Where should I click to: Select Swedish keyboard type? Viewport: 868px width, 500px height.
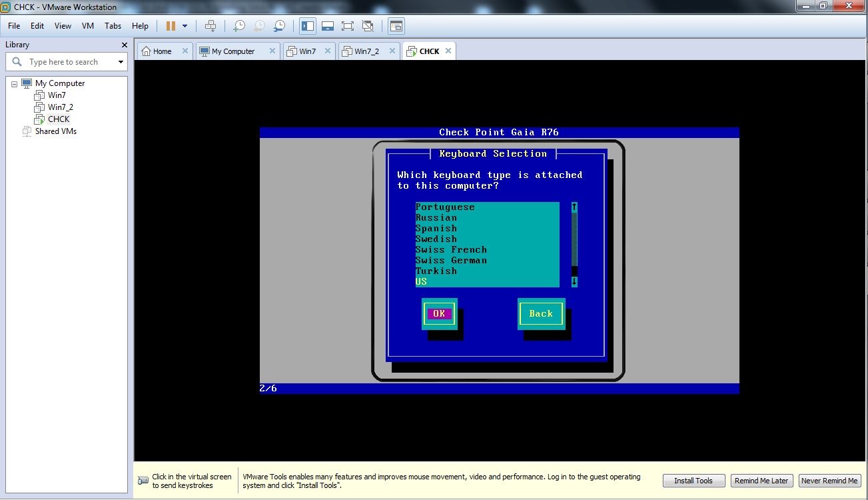tap(488, 239)
